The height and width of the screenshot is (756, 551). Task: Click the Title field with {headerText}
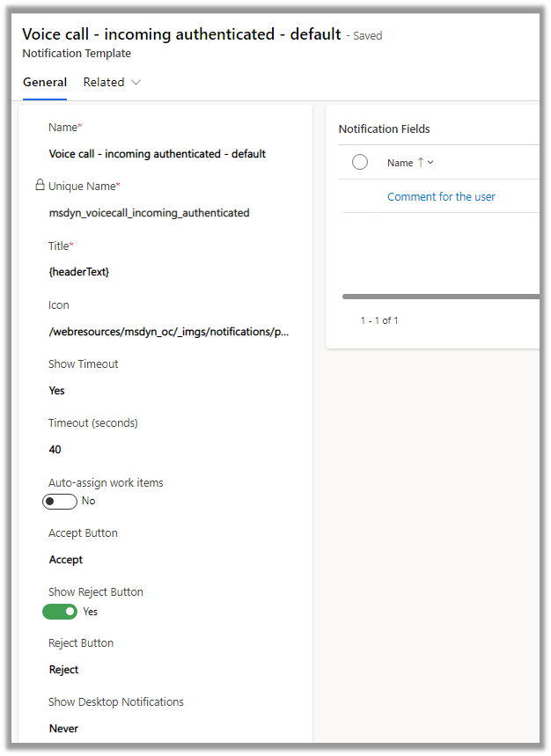click(167, 272)
